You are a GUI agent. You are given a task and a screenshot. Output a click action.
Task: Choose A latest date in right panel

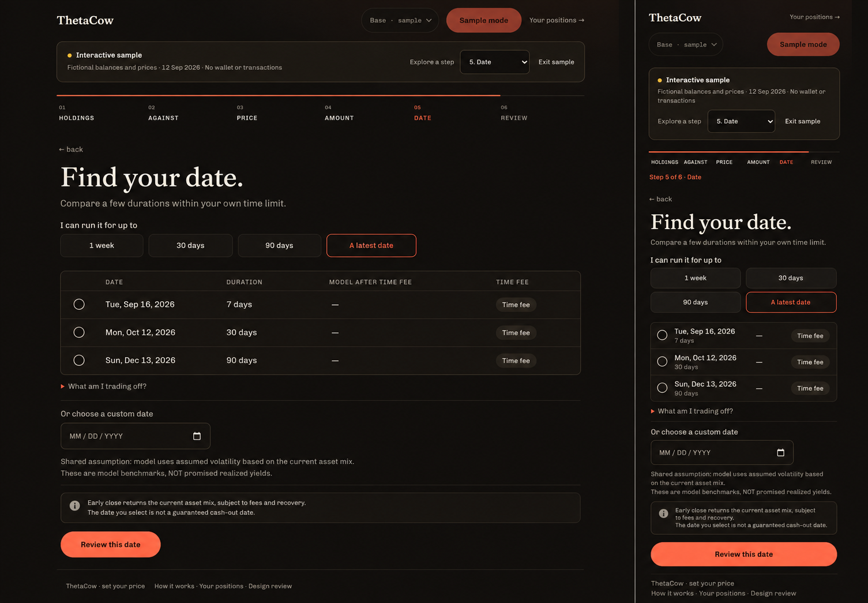[791, 302]
